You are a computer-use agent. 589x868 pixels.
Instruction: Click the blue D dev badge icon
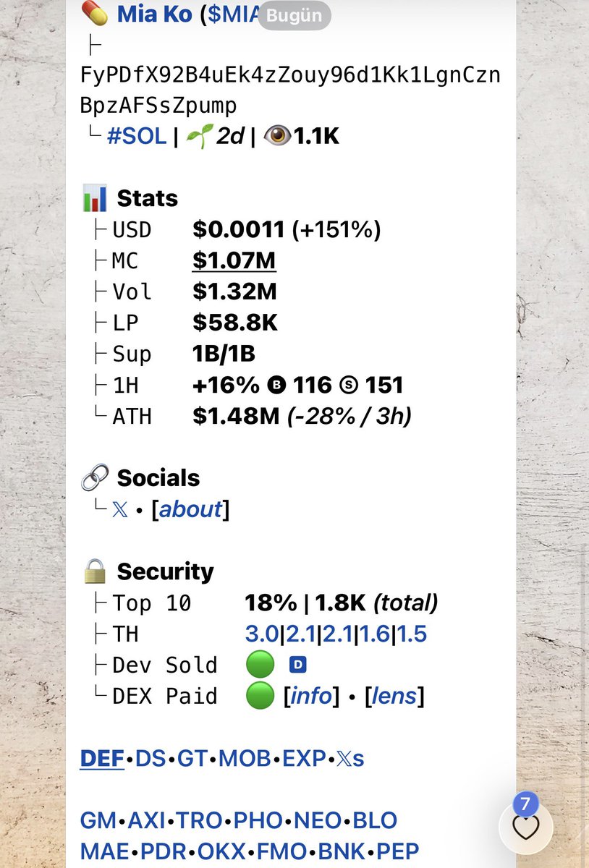coord(298,664)
